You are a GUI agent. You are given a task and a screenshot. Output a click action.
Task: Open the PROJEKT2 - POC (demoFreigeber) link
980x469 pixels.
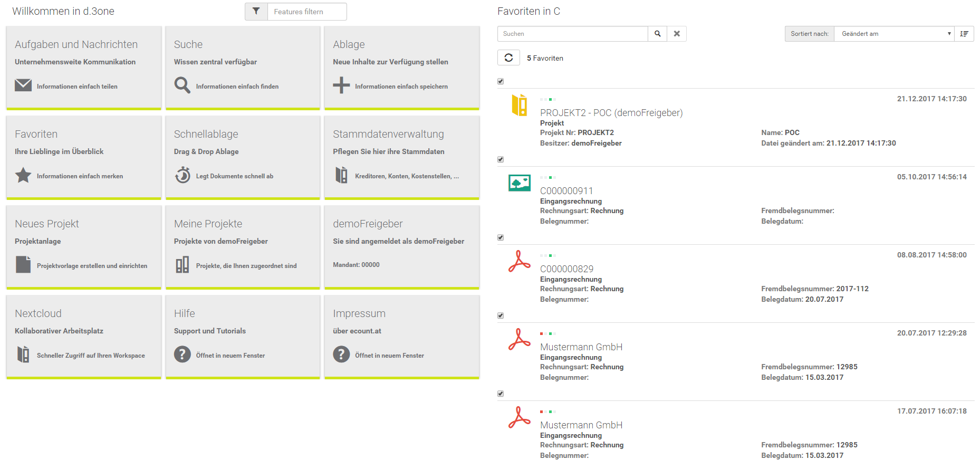[x=611, y=113]
